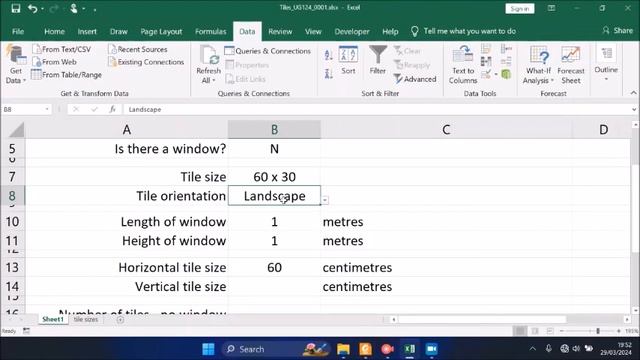640x360 pixels.
Task: Launch Text to Columns wizard
Action: click(x=463, y=65)
